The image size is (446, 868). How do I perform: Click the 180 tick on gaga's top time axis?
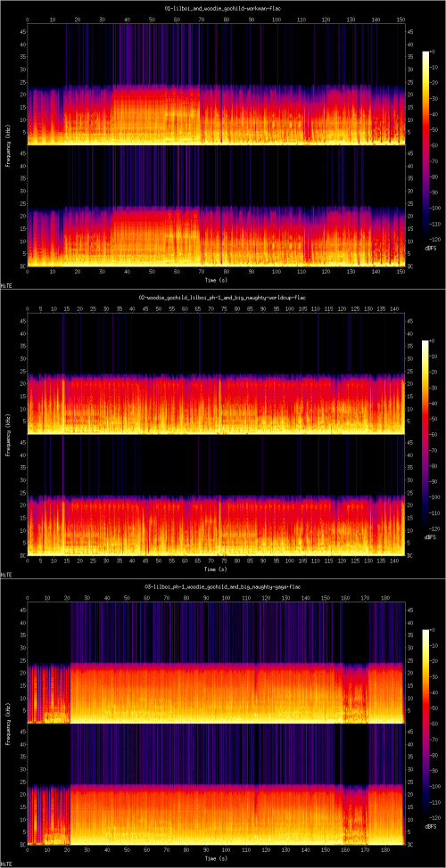coord(384,597)
